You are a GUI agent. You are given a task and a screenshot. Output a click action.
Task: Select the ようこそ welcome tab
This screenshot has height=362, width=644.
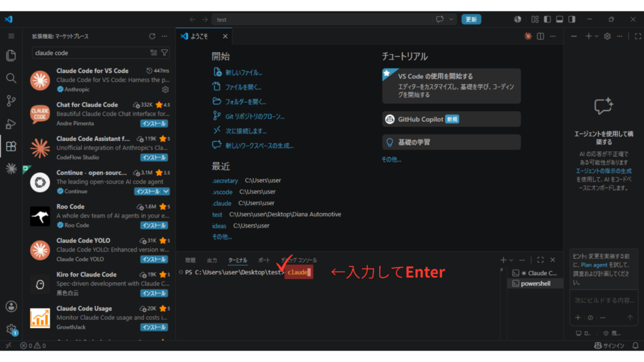204,36
